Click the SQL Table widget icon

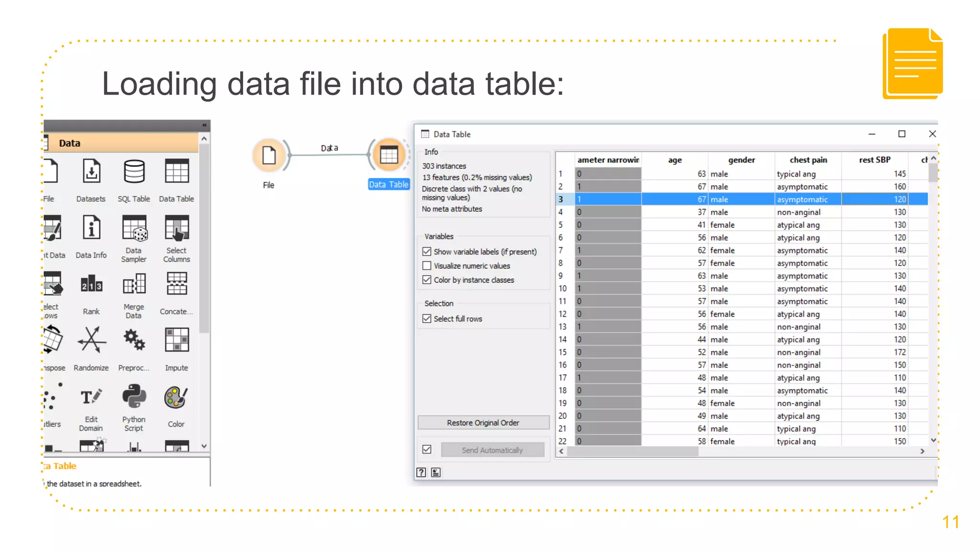(134, 172)
